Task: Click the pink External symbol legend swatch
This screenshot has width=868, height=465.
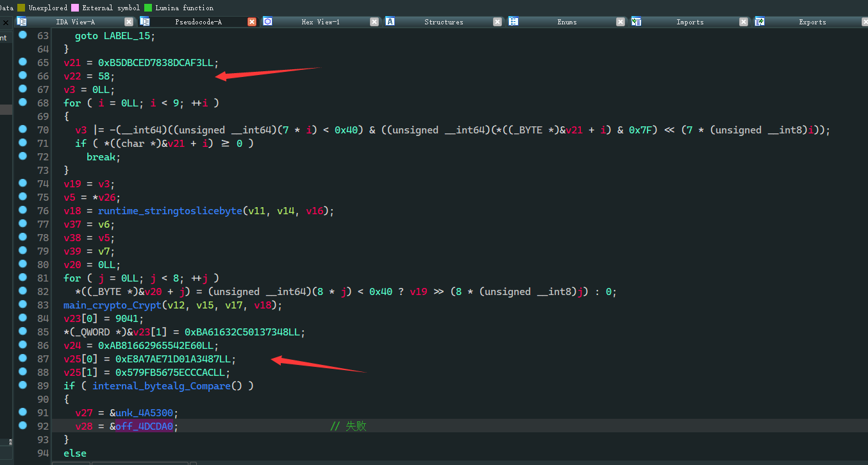Action: click(x=76, y=8)
